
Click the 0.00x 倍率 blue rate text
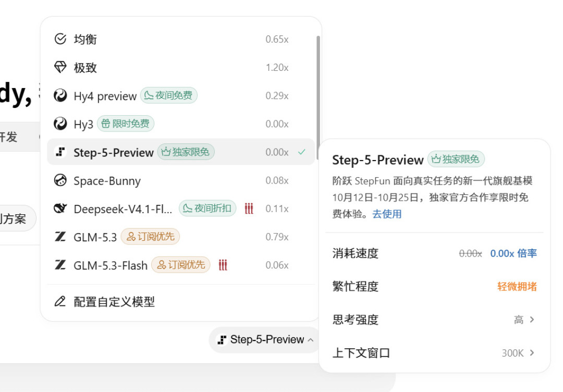click(x=513, y=253)
